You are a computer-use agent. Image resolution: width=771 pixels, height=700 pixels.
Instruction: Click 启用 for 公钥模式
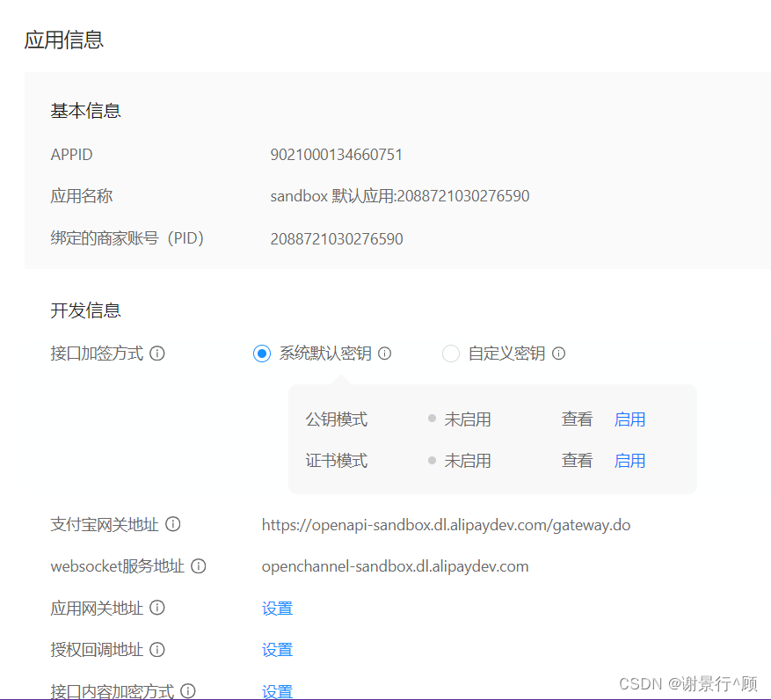tap(629, 419)
